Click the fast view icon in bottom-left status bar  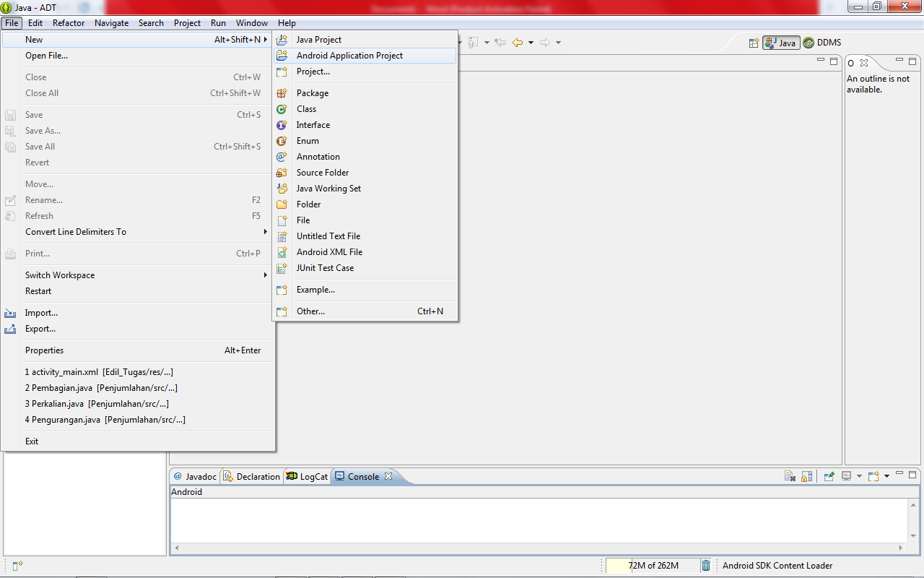(x=17, y=566)
